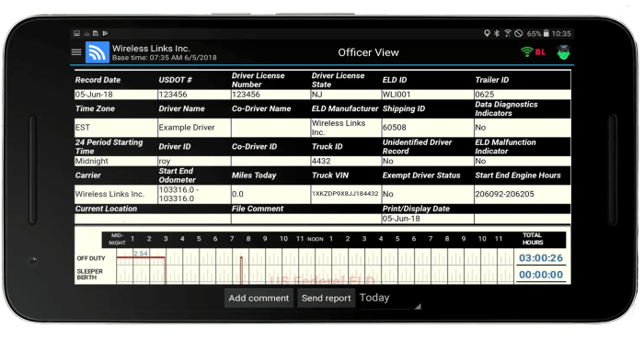Tap the Today spinner corner arrow

(418, 306)
